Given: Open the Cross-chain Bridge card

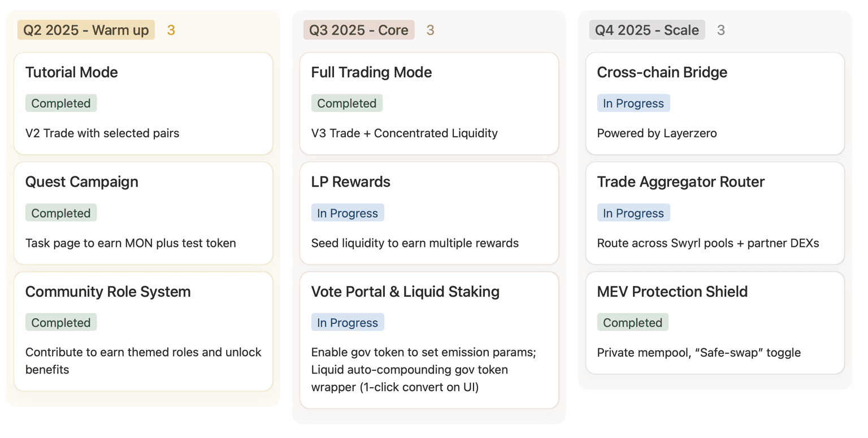Looking at the screenshot, I should pos(715,103).
